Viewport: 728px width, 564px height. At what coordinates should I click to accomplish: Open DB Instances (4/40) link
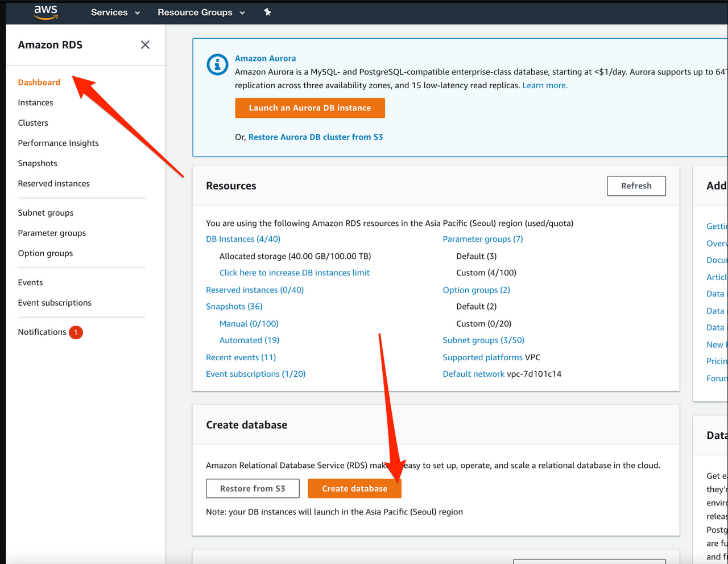(x=243, y=239)
